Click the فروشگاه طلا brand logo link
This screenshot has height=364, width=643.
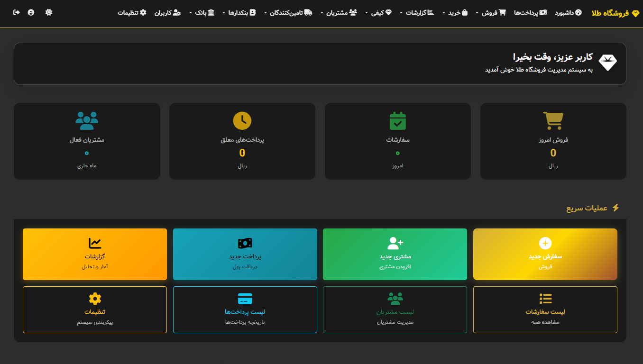[615, 13]
